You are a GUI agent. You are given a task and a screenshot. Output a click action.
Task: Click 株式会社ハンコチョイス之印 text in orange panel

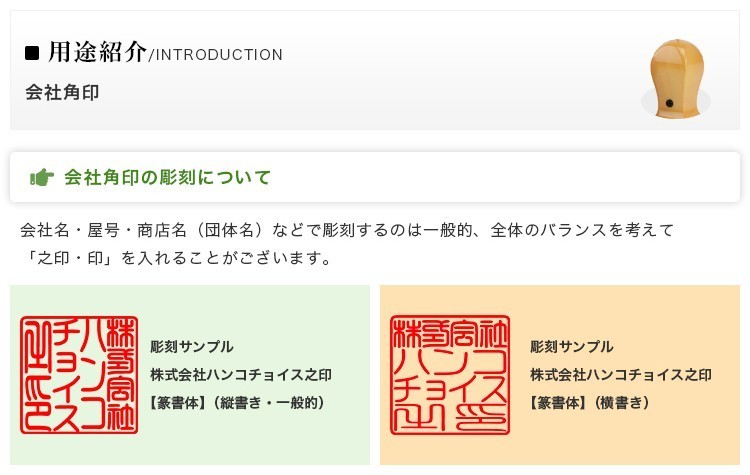coord(620,375)
